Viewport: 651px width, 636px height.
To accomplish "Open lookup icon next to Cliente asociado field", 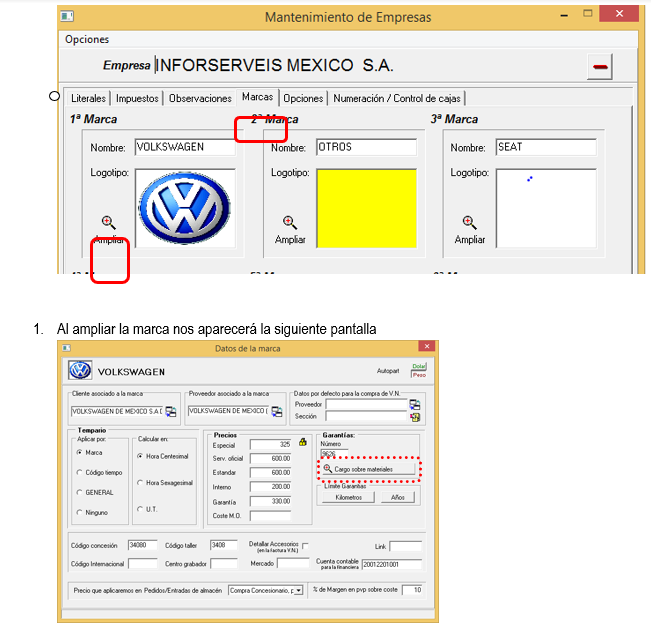I will tap(170, 411).
